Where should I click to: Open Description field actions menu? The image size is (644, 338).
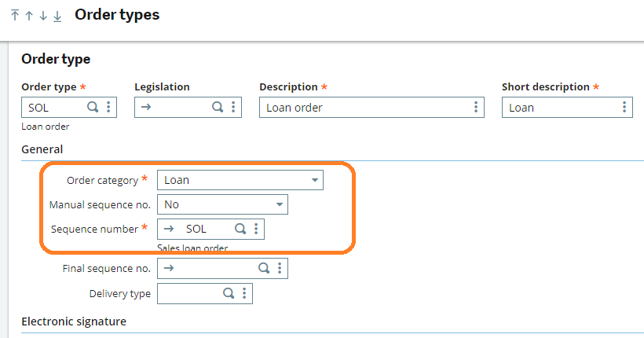coord(476,108)
